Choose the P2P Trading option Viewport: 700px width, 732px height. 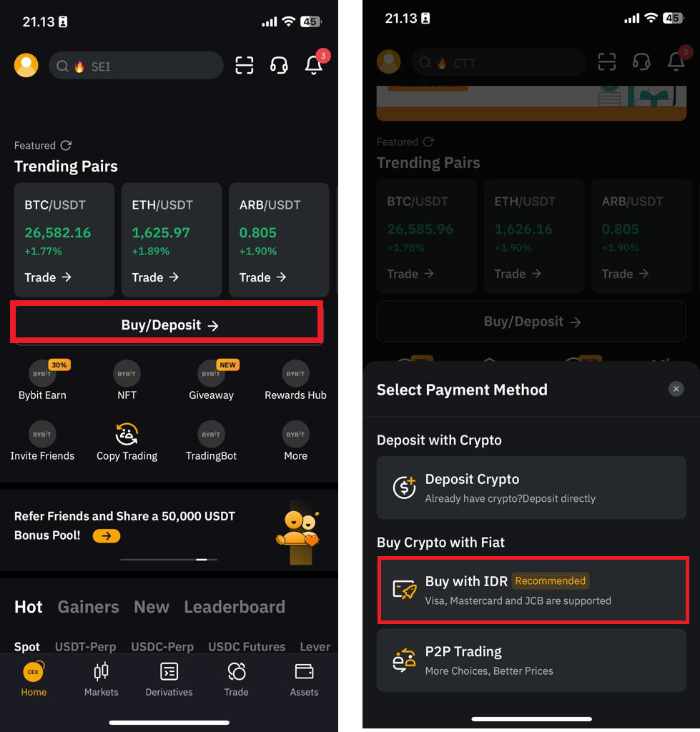point(531,660)
